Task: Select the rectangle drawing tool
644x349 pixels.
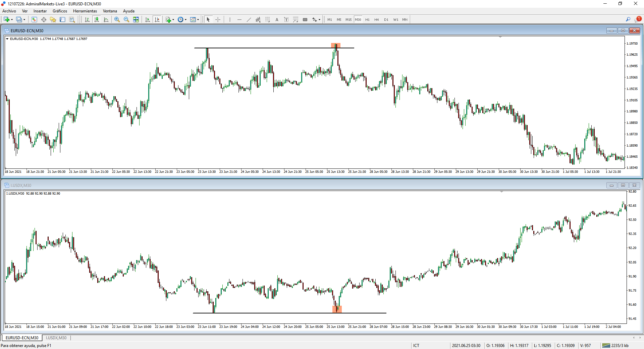Action: pos(305,19)
